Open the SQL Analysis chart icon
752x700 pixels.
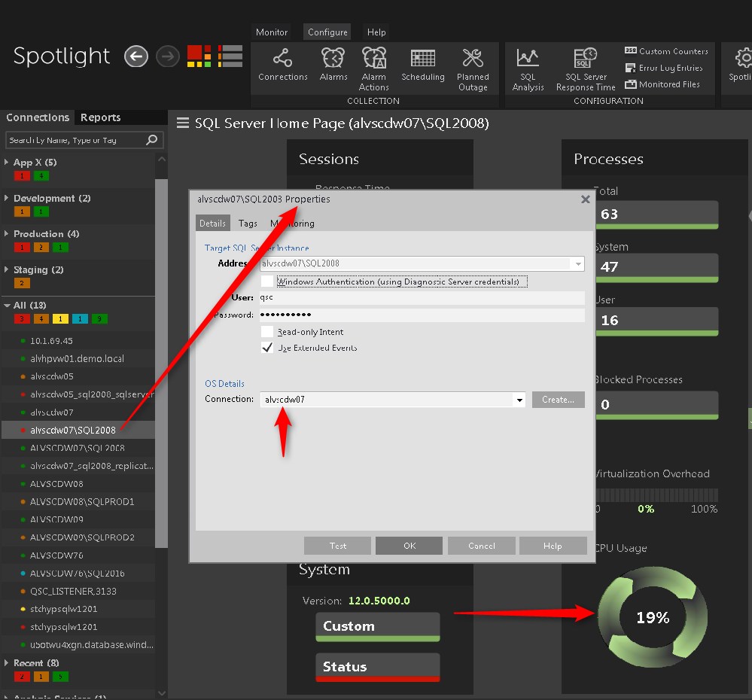click(528, 59)
